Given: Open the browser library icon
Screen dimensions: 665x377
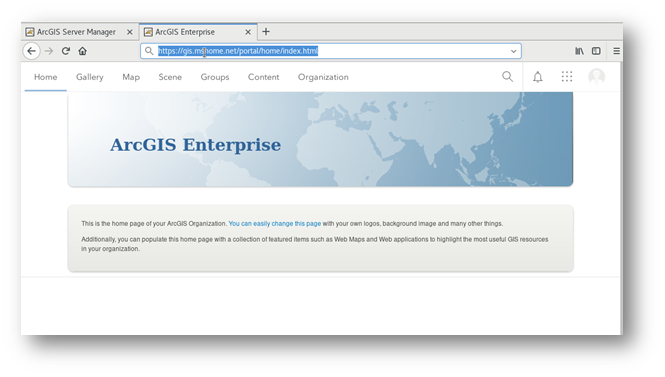Looking at the screenshot, I should point(579,51).
